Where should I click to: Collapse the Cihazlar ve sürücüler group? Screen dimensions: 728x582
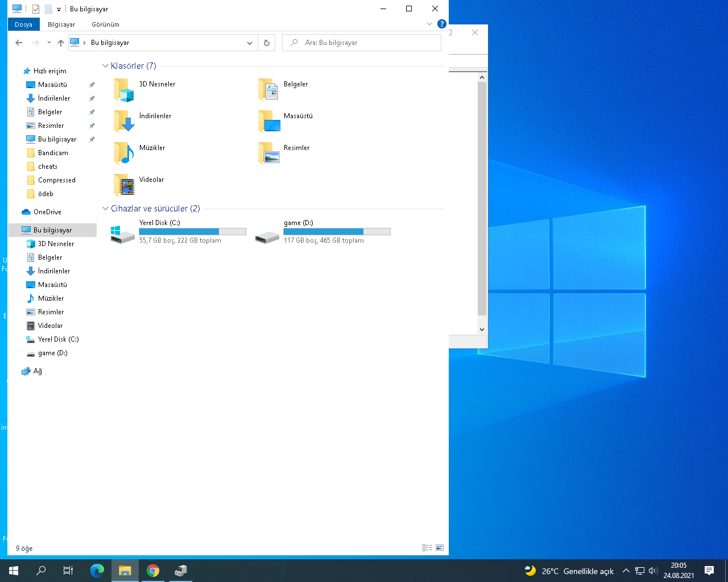105,209
